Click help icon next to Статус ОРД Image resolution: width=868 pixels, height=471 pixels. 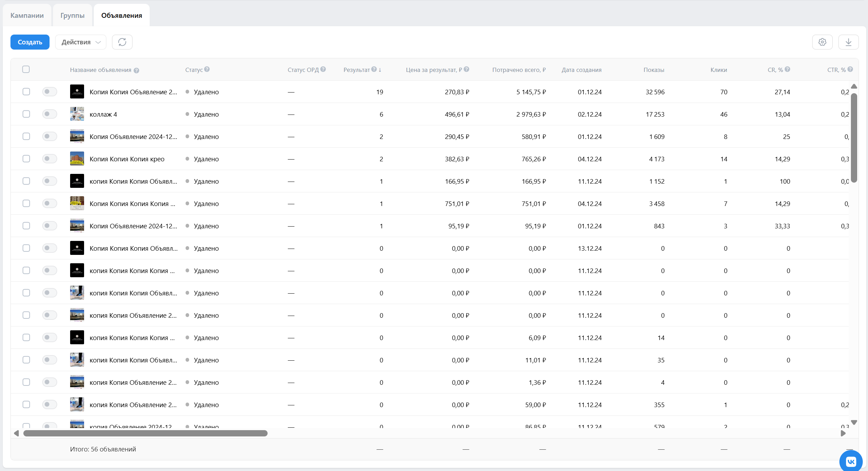tap(323, 69)
